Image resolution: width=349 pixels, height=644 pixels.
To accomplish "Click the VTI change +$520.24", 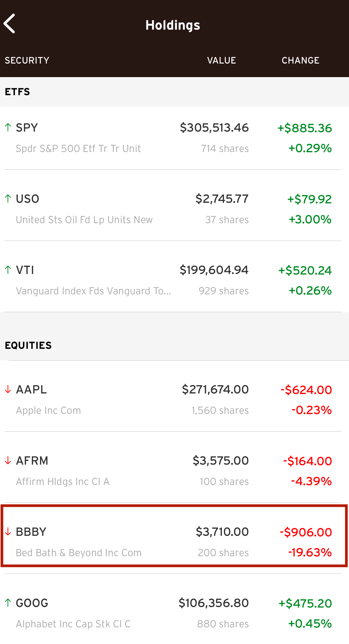I will tap(305, 270).
